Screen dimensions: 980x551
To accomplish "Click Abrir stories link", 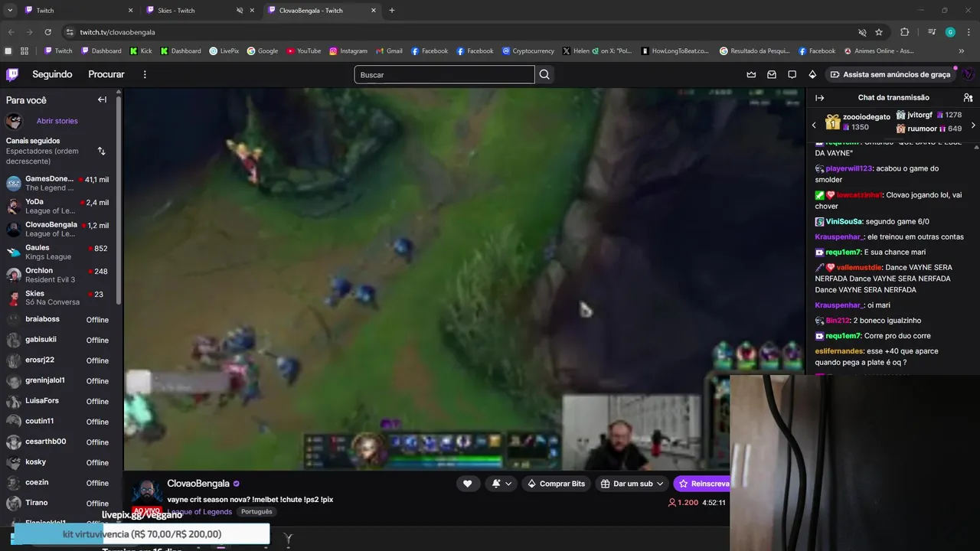I will coord(57,121).
